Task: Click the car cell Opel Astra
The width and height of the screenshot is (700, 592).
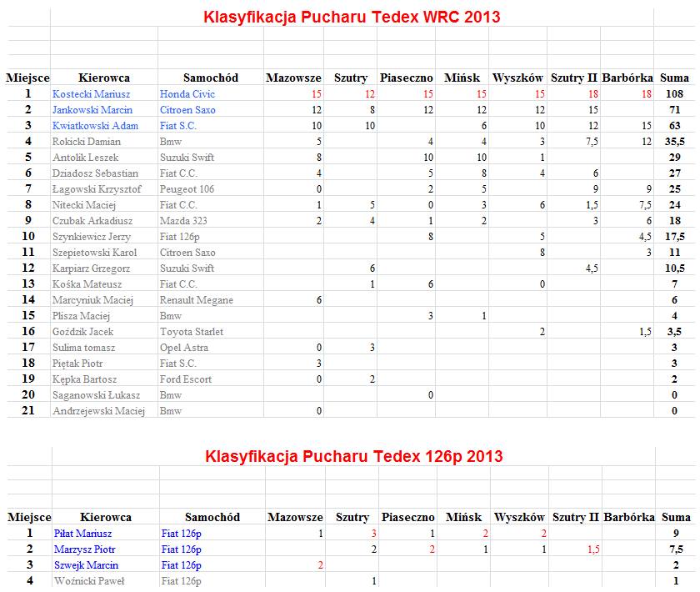Action: pos(184,348)
